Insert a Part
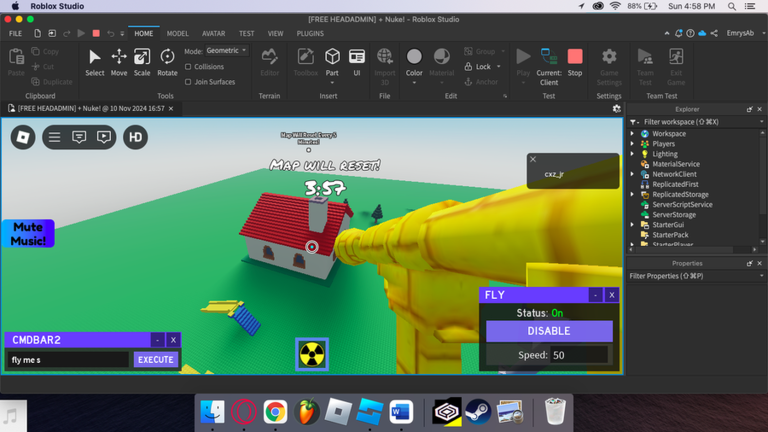This screenshot has height=432, width=768. tap(332, 57)
